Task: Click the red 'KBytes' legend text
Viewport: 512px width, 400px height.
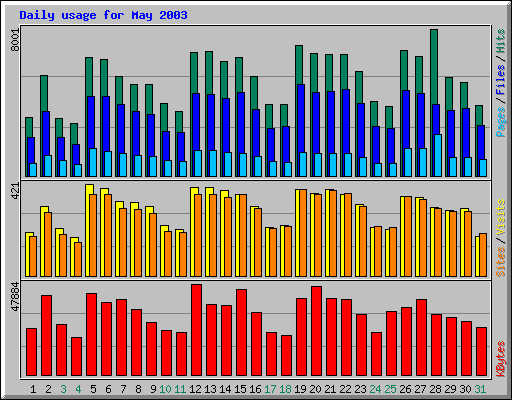Action: pos(500,359)
